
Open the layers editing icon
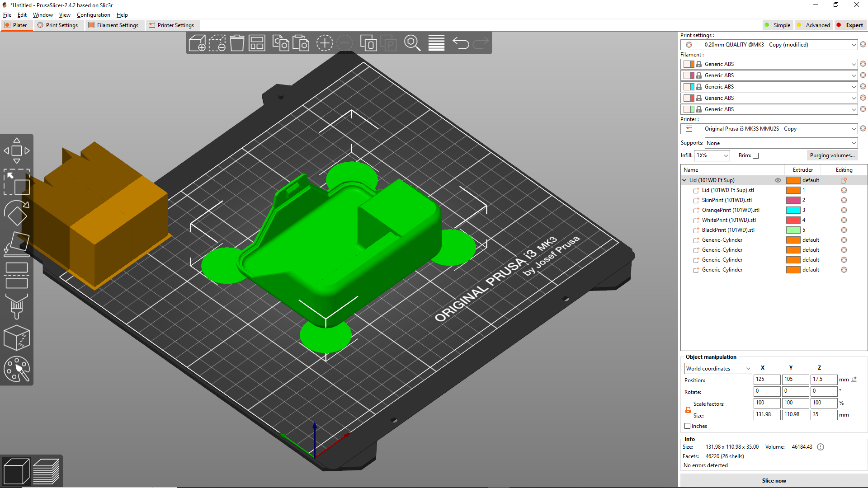click(x=436, y=43)
